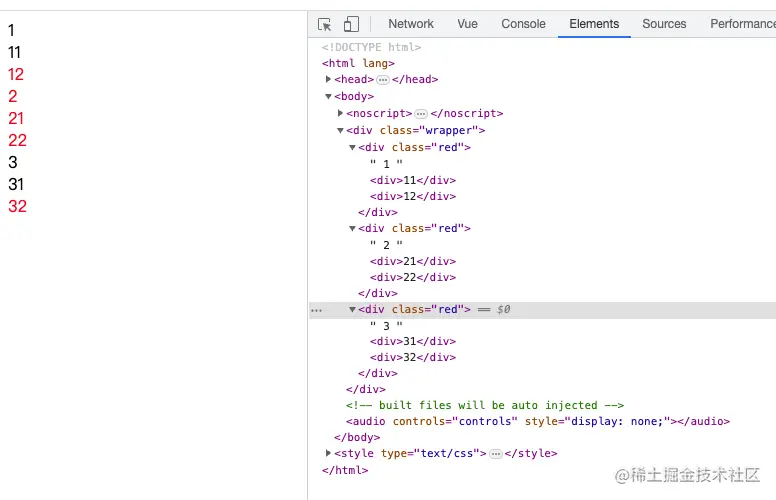
Task: Click the red text 22 on page
Action: coord(17,140)
